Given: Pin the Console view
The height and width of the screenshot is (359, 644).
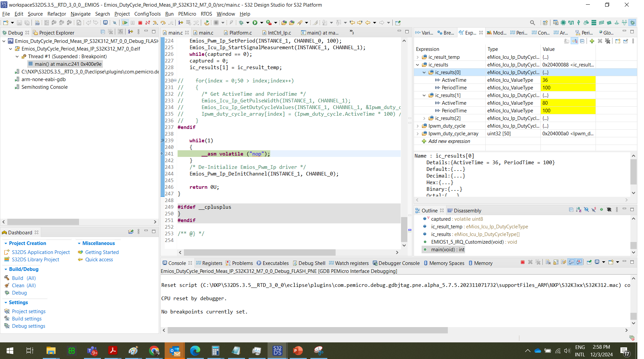Looking at the screenshot, I should (589, 262).
